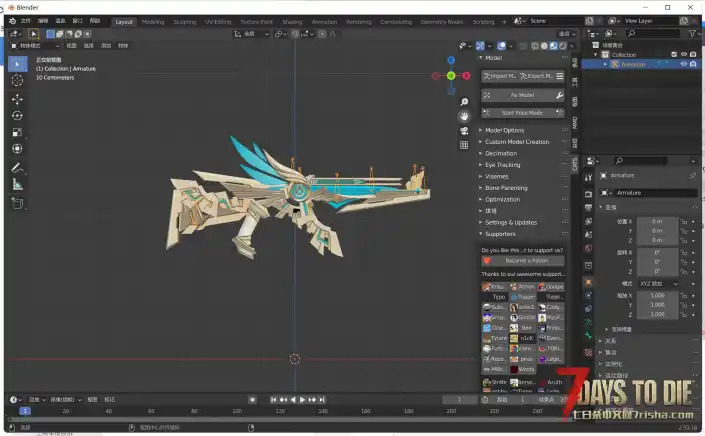The height and width of the screenshot is (436, 705).
Task: Select the Cursor tool in the toolbar
Action: [x=17, y=80]
